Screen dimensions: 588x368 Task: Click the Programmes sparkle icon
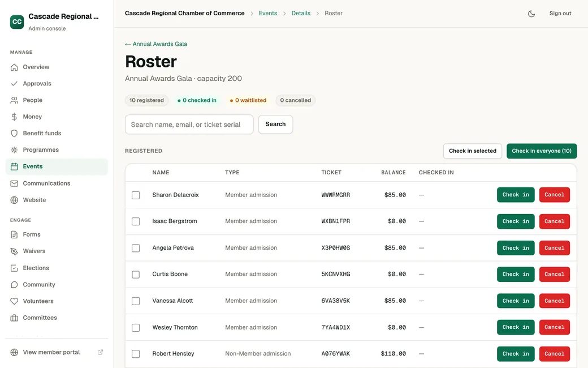[x=14, y=150]
